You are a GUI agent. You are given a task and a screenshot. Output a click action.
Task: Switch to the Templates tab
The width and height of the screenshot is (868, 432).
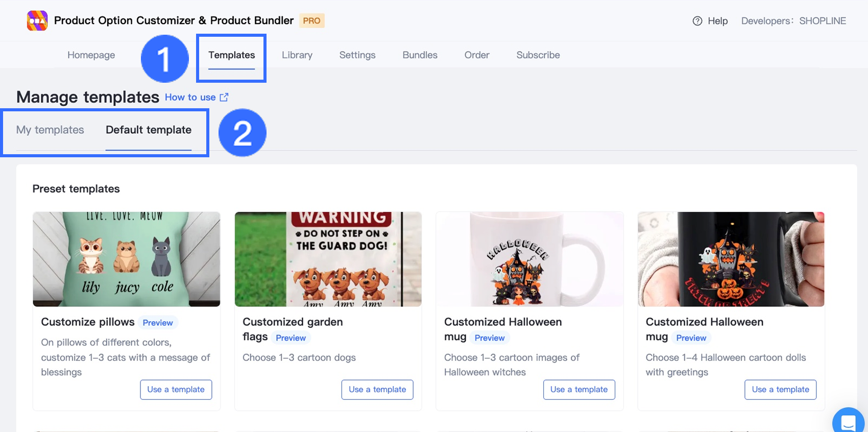(x=231, y=55)
